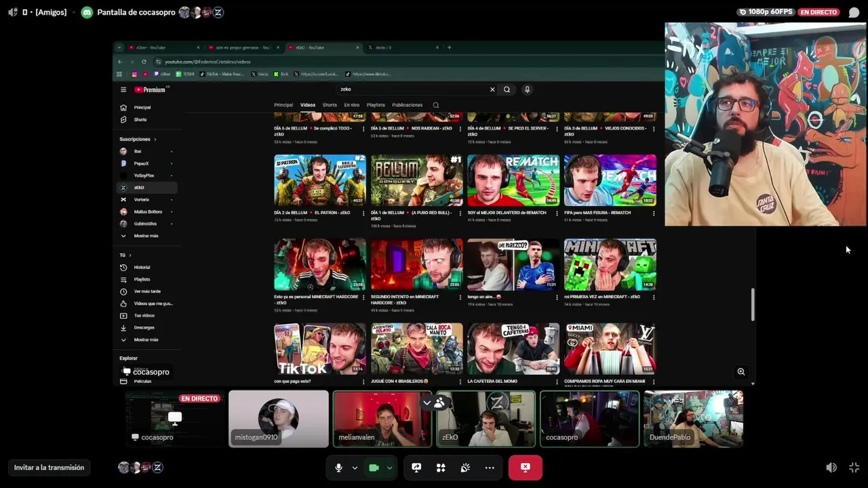The width and height of the screenshot is (868, 488).
Task: Select the DuendePablo participant tile
Action: [x=693, y=419]
